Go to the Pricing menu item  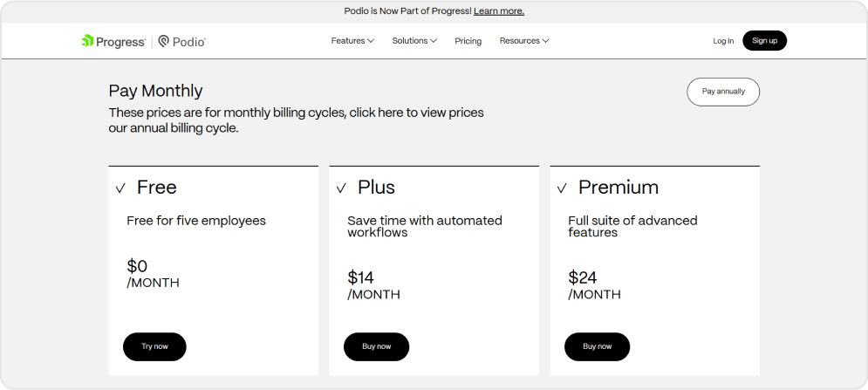coord(468,41)
